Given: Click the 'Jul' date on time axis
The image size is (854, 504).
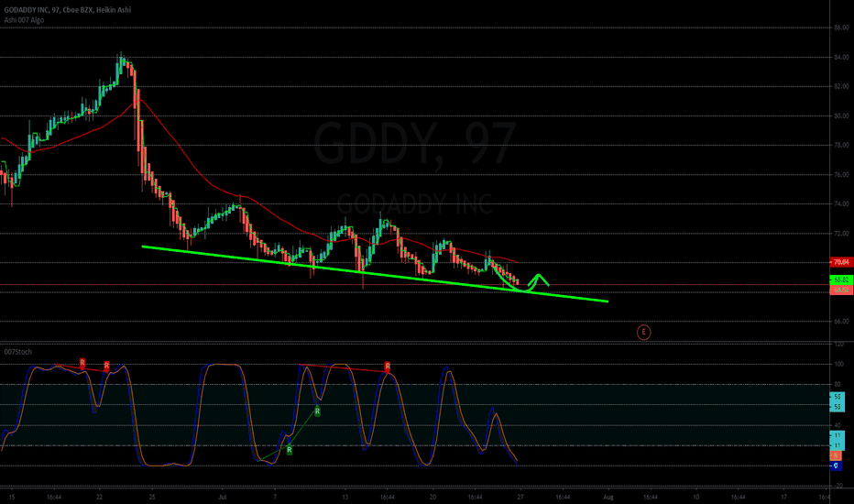Looking at the screenshot, I should (222, 497).
